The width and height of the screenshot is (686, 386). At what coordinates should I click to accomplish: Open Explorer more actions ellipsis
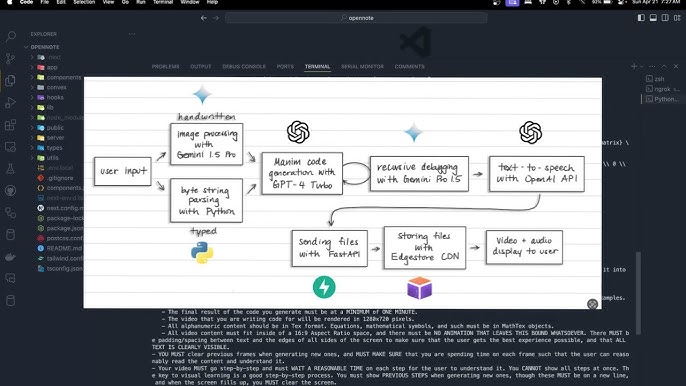[132, 34]
